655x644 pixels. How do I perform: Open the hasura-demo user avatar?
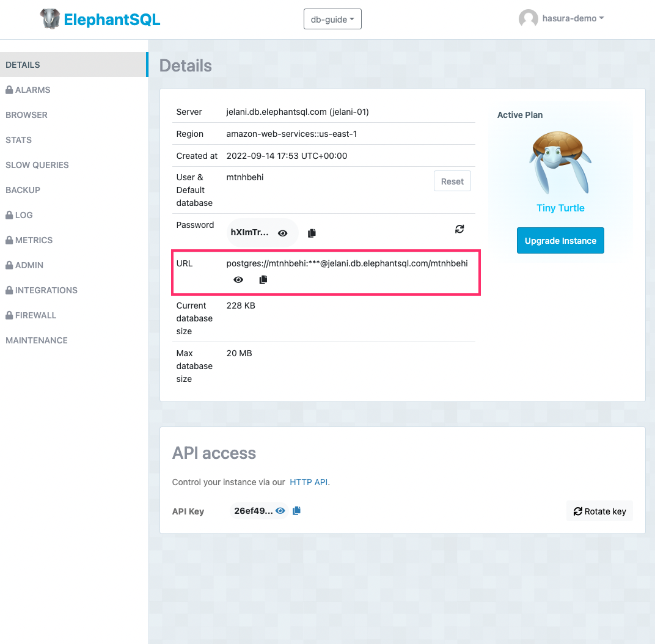tap(529, 18)
